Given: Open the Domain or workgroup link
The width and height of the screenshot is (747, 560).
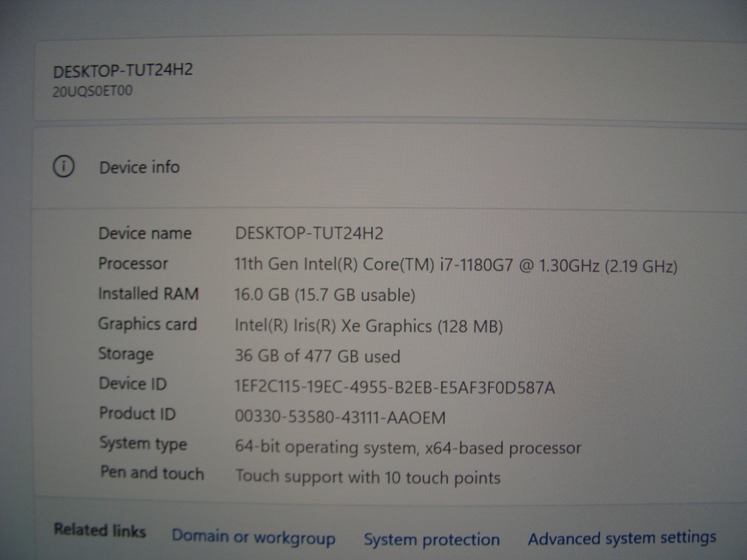Looking at the screenshot, I should pyautogui.click(x=254, y=537).
